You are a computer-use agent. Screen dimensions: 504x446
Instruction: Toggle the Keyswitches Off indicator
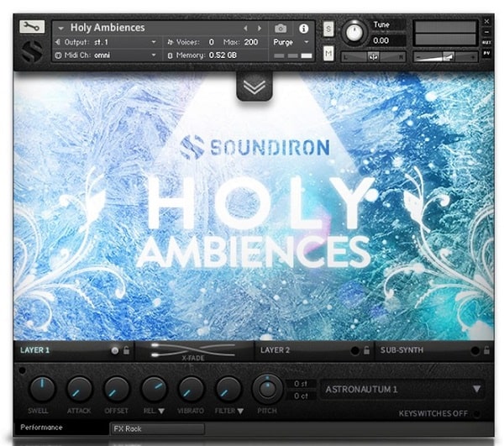click(477, 413)
